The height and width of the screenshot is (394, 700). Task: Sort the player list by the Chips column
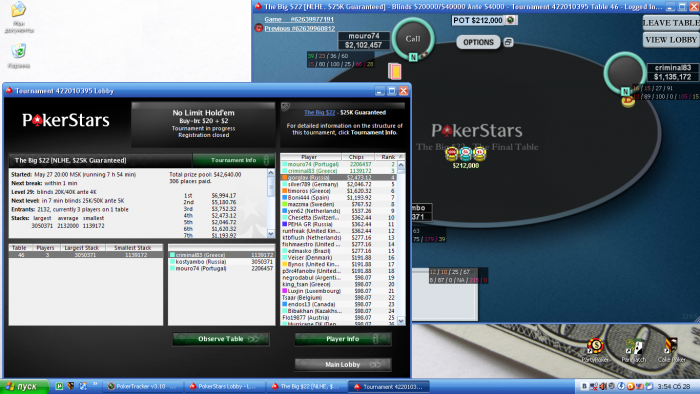click(356, 157)
